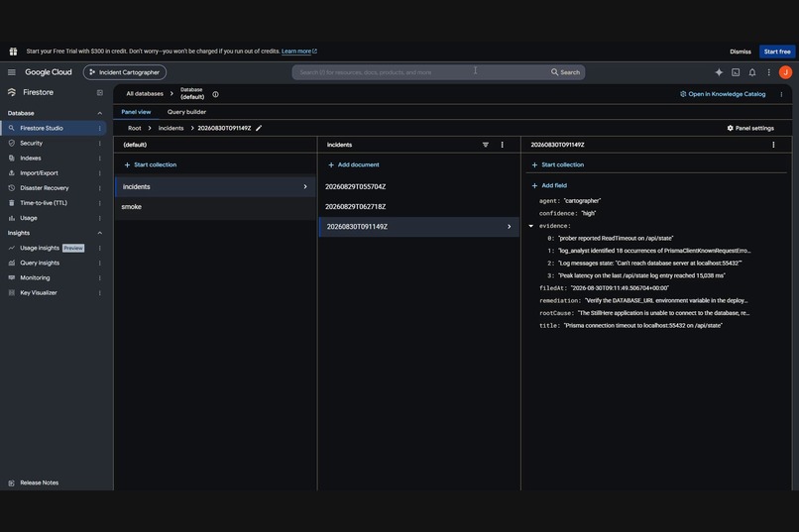This screenshot has width=799, height=532.
Task: Click the Google Cloud logo
Action: [49, 72]
